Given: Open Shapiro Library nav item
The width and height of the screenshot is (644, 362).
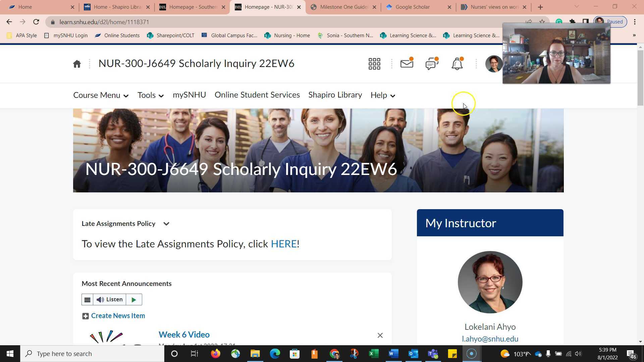Looking at the screenshot, I should [x=335, y=95].
